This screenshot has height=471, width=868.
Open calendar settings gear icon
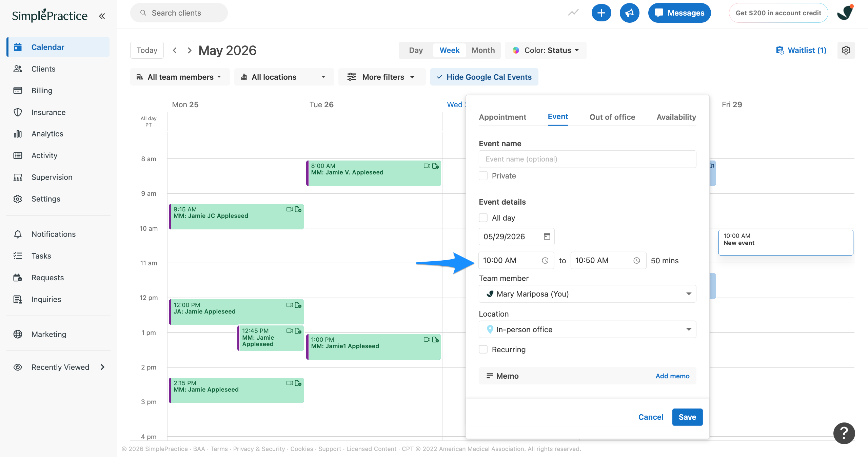coord(846,50)
